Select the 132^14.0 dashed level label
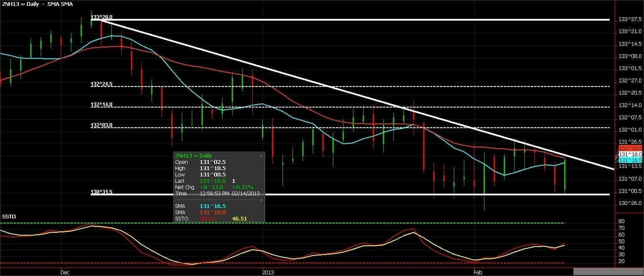Image resolution: width=644 pixels, height=276 pixels. tap(102, 105)
